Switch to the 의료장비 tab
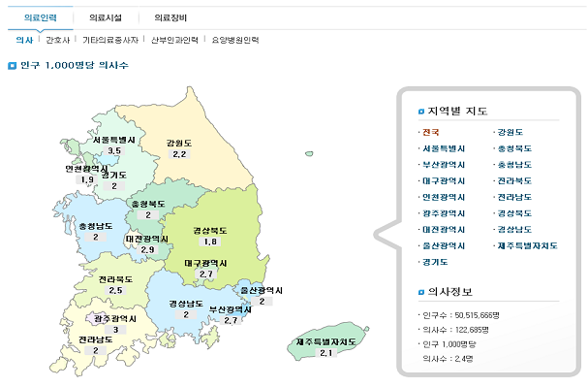This screenshot has height=387, width=588. (x=170, y=17)
